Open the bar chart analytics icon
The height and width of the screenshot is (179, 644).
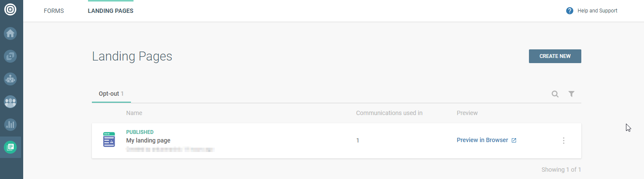coord(10,125)
